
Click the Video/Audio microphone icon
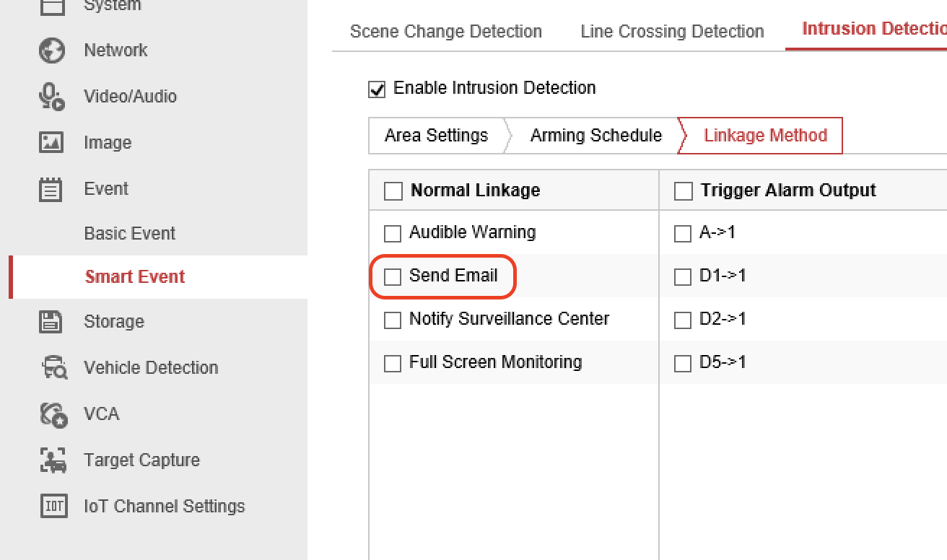(x=52, y=97)
